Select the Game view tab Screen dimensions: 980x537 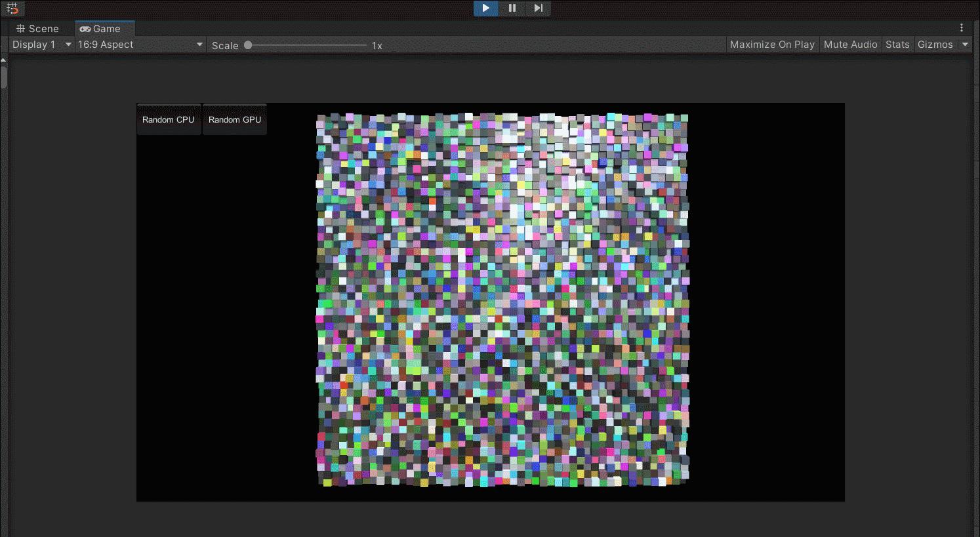104,28
